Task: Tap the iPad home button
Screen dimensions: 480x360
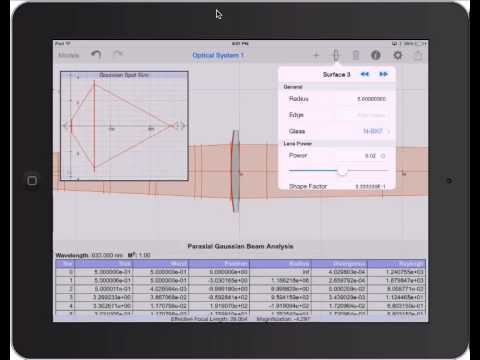Action: (x=32, y=181)
